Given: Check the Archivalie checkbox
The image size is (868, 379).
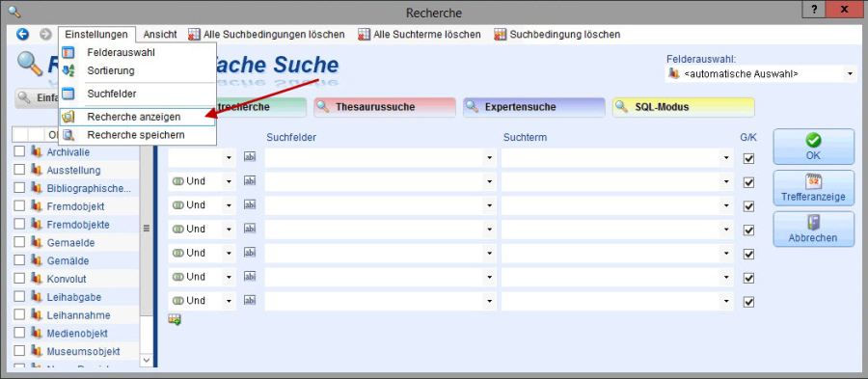Looking at the screenshot, I should [19, 151].
